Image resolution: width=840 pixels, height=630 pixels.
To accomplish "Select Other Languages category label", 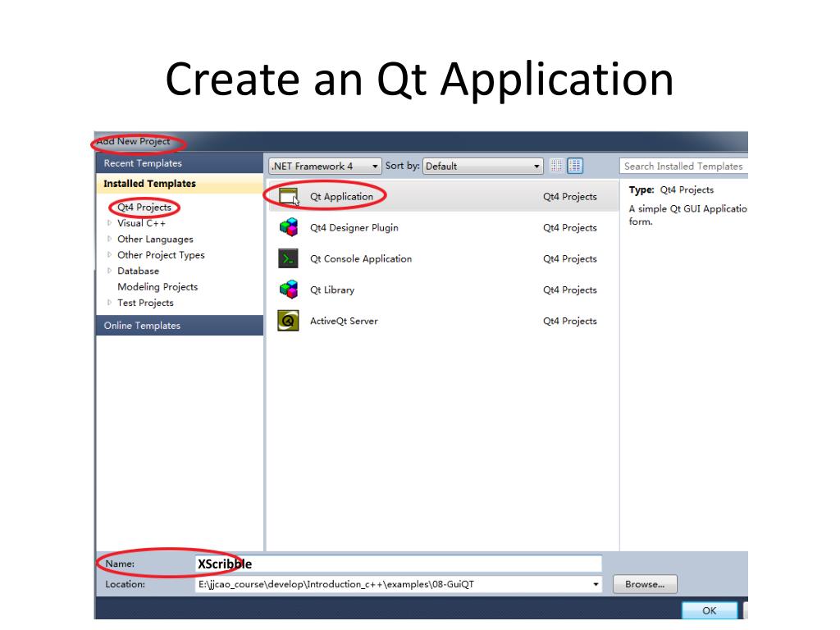I will pos(155,239).
